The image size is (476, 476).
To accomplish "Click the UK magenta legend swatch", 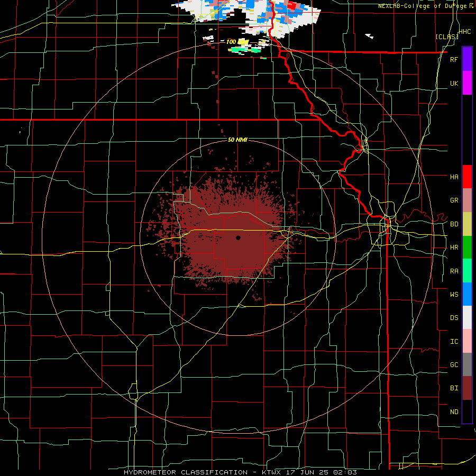I will (x=467, y=83).
